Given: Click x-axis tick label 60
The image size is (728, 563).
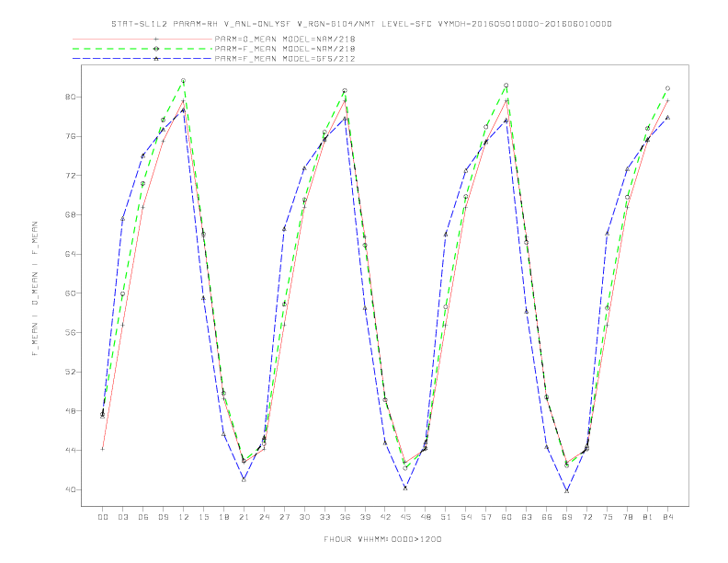Looking at the screenshot, I should pyautogui.click(x=506, y=517).
